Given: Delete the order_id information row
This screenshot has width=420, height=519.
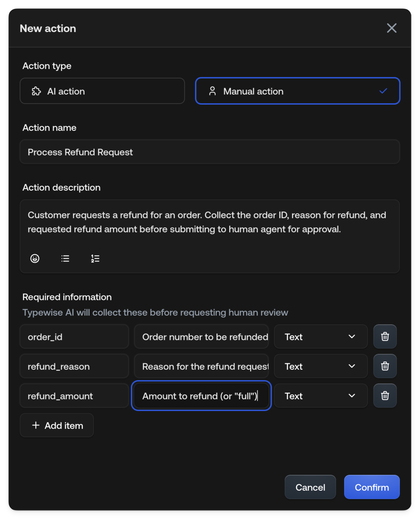Looking at the screenshot, I should click(385, 337).
